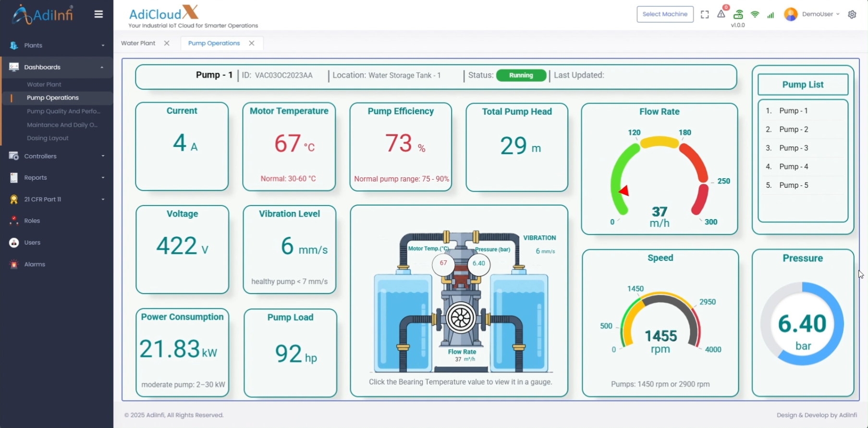868x428 pixels.
Task: Click the green router connection icon
Action: tap(738, 14)
